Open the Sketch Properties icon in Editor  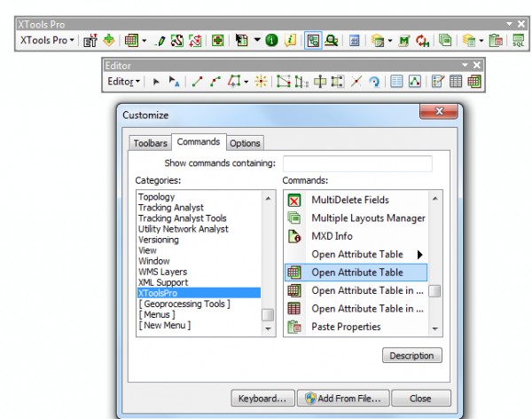[x=415, y=82]
